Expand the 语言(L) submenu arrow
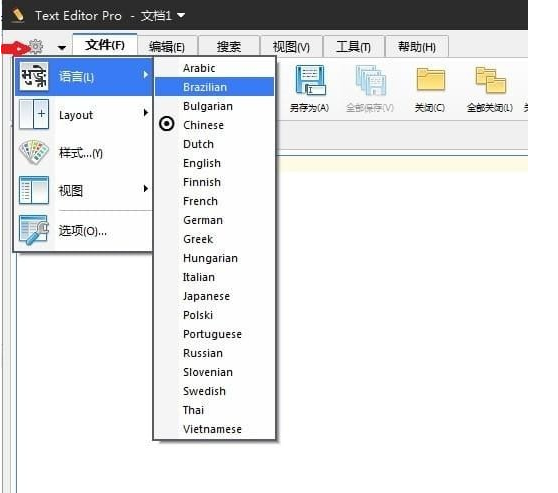The image size is (558, 493). coord(146,75)
